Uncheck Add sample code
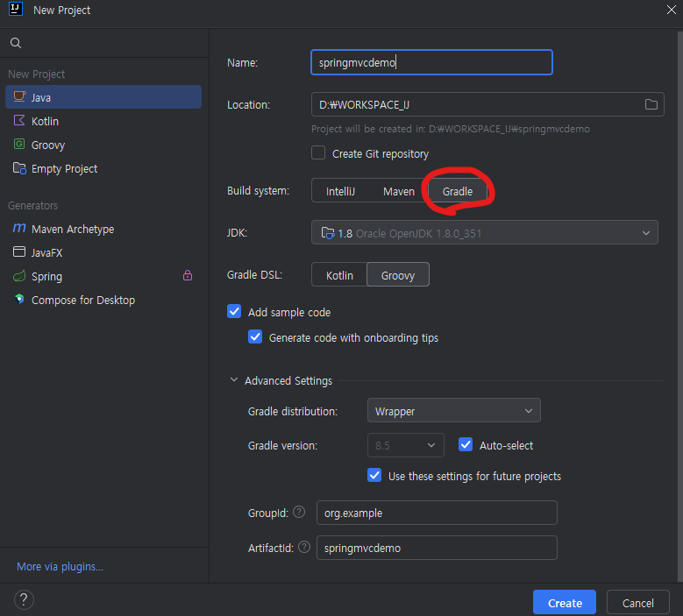 click(x=234, y=311)
